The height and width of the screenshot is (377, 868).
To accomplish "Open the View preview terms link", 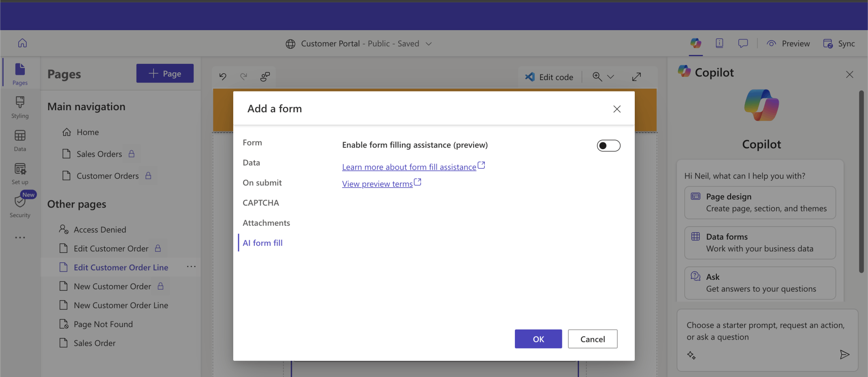I will click(378, 184).
